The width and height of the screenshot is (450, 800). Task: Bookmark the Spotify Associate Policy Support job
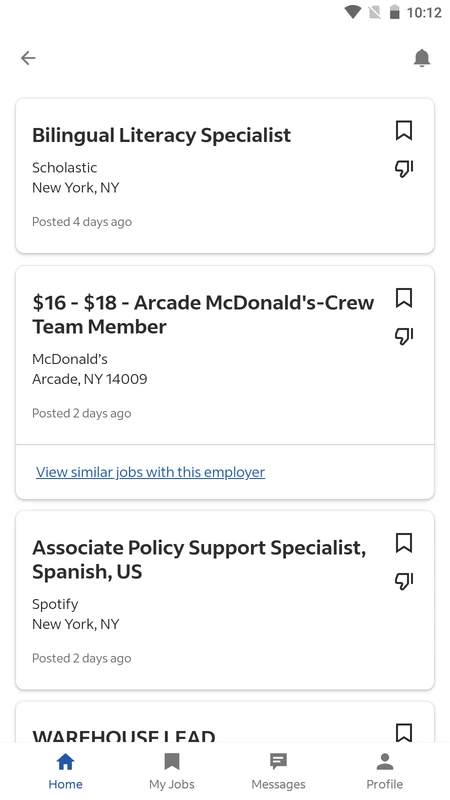(x=404, y=543)
